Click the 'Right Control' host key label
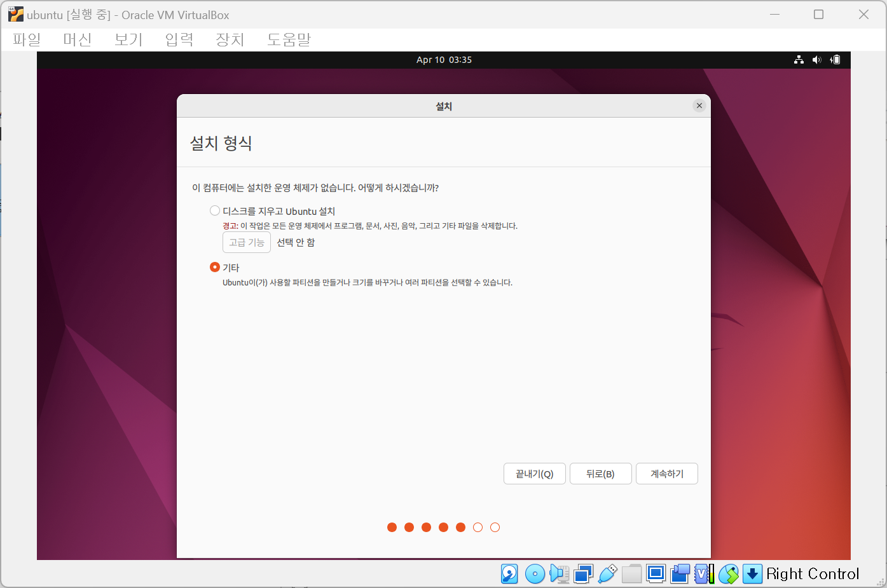Screen dimensions: 887x588 [x=813, y=574]
